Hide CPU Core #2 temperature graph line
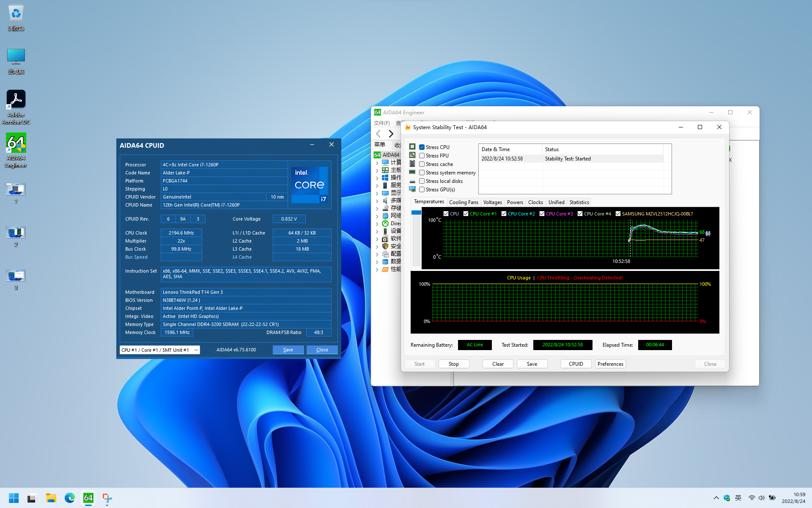This screenshot has height=508, width=812. (x=504, y=214)
